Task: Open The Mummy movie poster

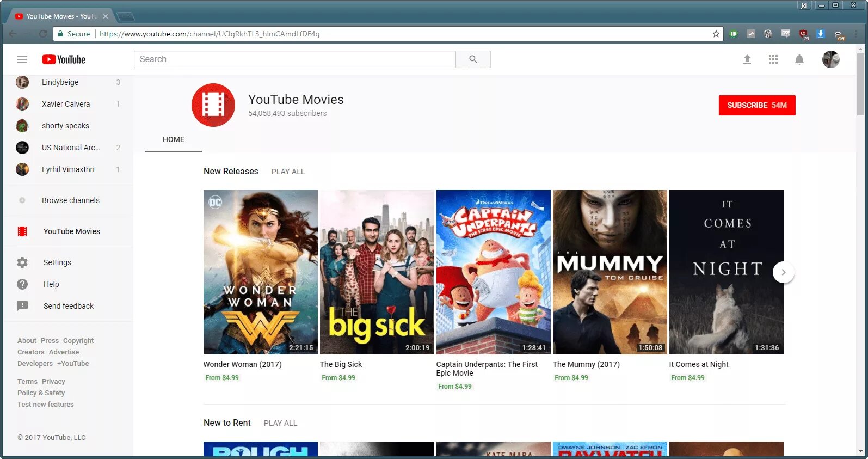Action: click(610, 272)
